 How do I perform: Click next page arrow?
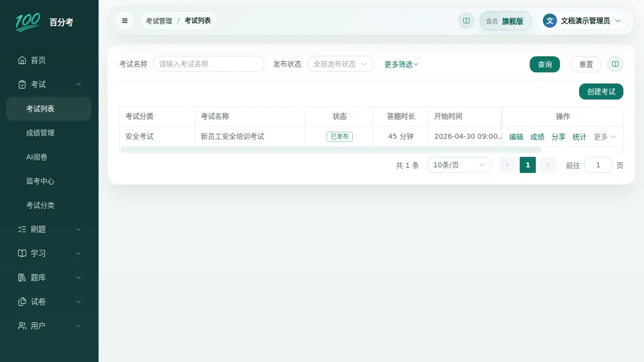click(548, 165)
